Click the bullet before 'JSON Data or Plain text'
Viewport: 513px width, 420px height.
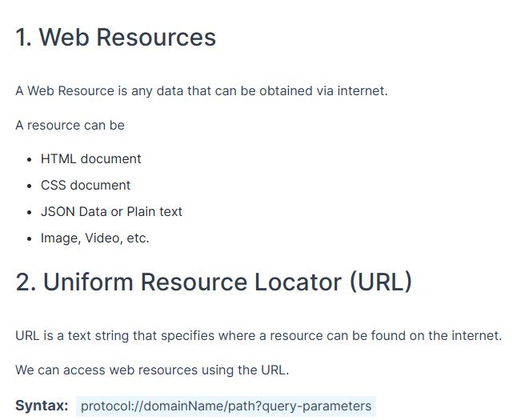pyautogui.click(x=30, y=213)
